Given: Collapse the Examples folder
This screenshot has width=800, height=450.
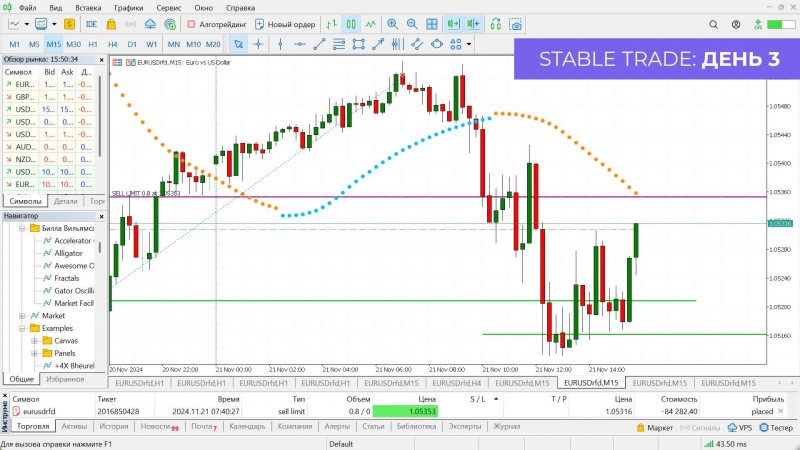Looking at the screenshot, I should [22, 328].
